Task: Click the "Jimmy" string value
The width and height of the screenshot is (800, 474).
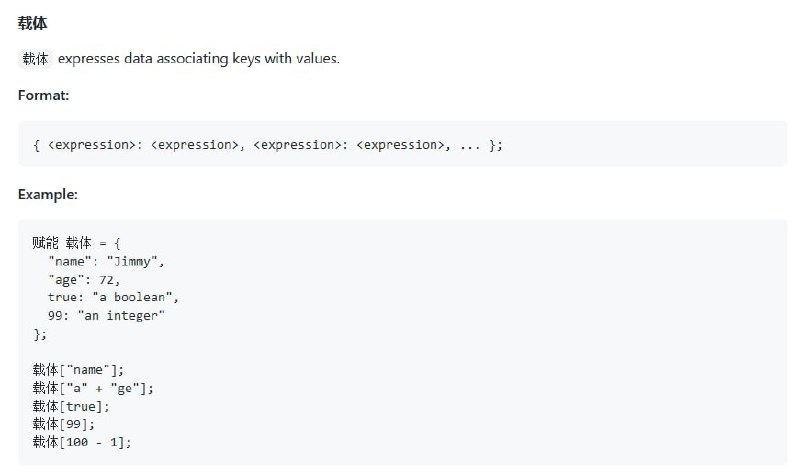Action: [x=132, y=262]
